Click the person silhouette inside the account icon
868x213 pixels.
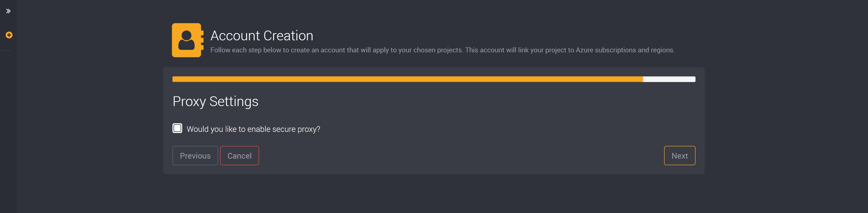[186, 40]
